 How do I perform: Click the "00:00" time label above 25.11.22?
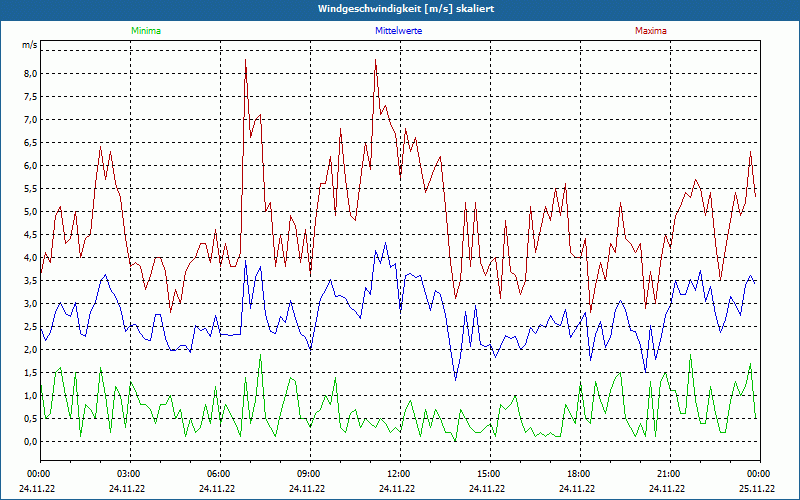pos(758,473)
